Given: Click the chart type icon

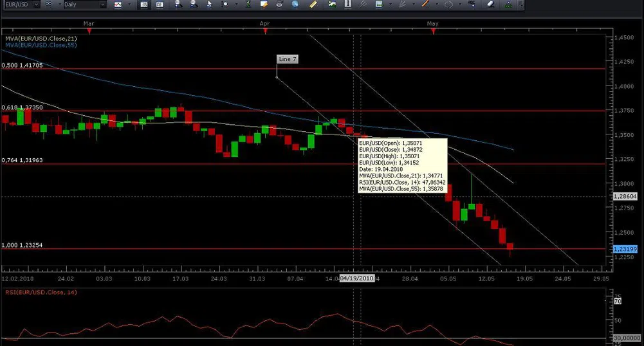Looking at the screenshot, I should coord(118,4).
